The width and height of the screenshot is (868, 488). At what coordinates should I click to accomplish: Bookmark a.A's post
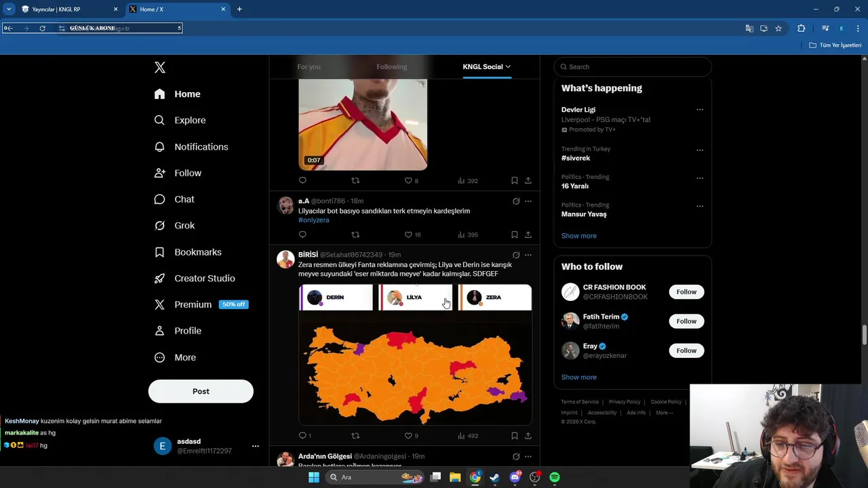[x=514, y=235]
